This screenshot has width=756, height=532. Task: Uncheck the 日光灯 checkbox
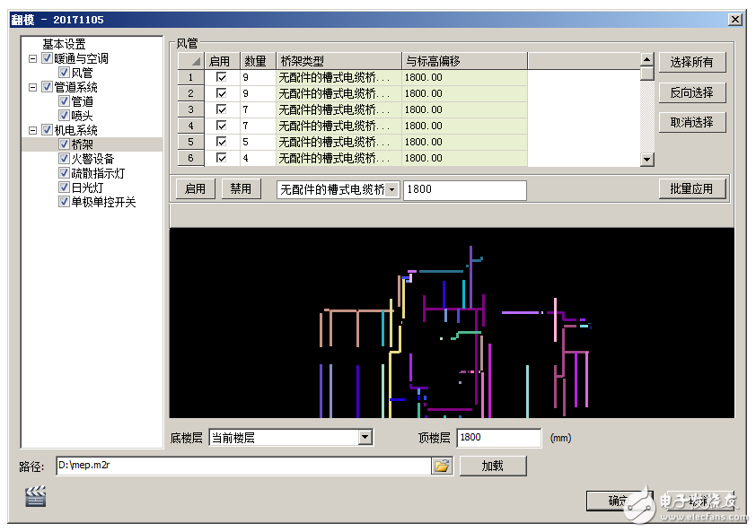coord(63,186)
